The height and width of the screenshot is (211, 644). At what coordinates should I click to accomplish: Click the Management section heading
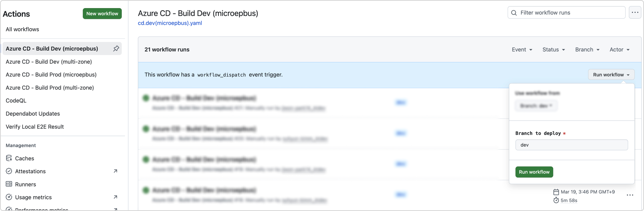[x=21, y=145]
